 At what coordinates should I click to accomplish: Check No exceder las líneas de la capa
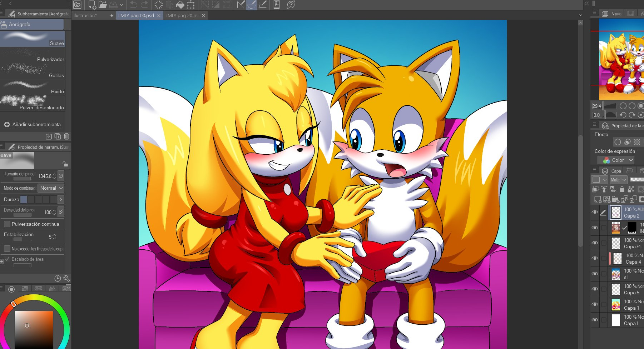point(7,249)
